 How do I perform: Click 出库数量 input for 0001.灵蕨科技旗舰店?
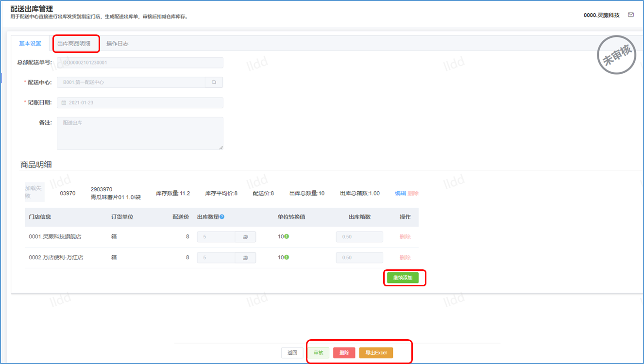click(216, 237)
